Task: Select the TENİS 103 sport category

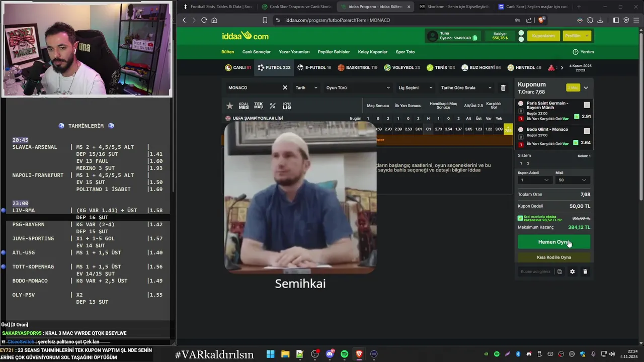Action: (440, 67)
